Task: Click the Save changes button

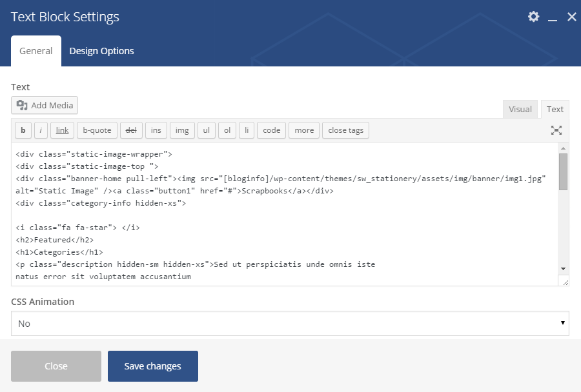Action: [x=152, y=366]
